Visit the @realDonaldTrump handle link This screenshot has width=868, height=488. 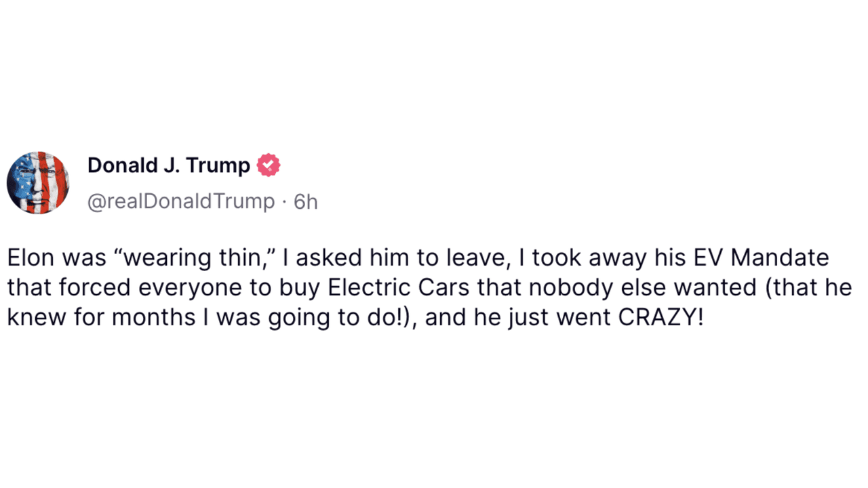coord(181,202)
